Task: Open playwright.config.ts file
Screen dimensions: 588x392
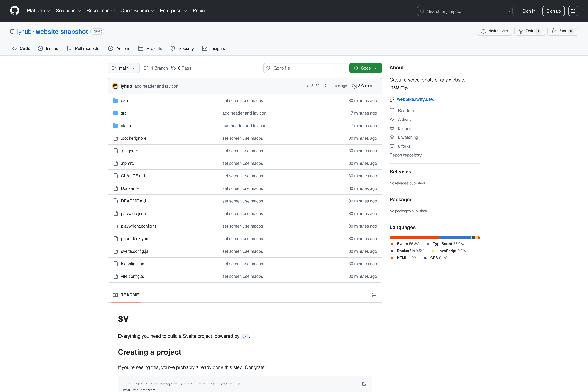Action: click(x=139, y=226)
